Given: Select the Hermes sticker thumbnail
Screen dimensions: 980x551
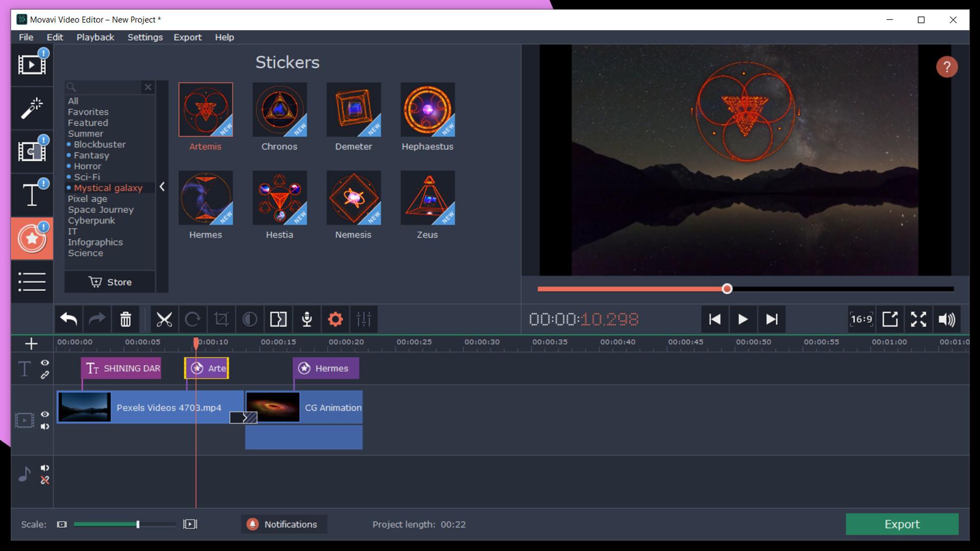Looking at the screenshot, I should [206, 198].
